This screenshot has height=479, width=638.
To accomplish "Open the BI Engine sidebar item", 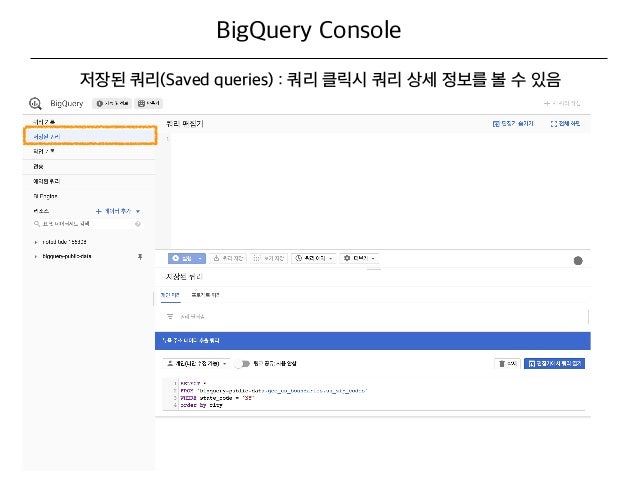I will pyautogui.click(x=45, y=196).
